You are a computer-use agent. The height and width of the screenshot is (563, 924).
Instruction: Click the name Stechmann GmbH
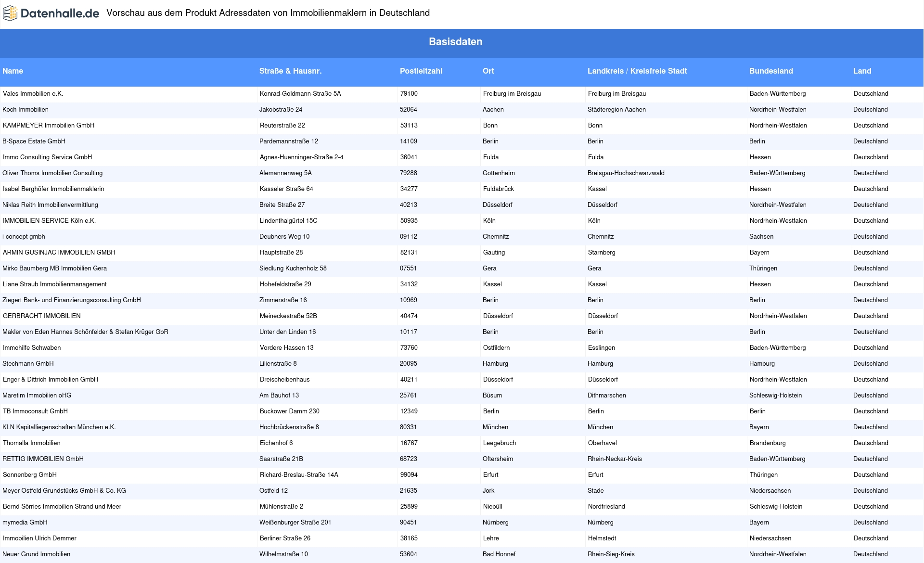[x=28, y=364]
